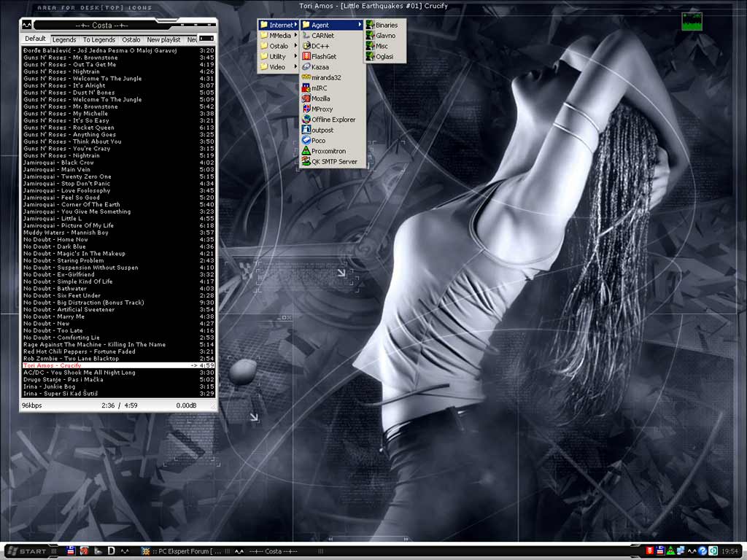Open outpost firewall from menu
Screen dimensions: 747x560
[x=322, y=130]
